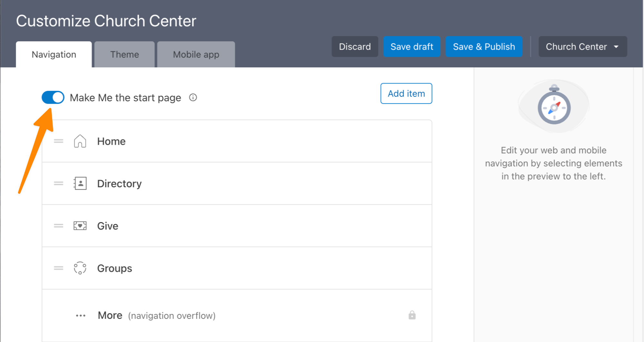Toggle Make Me the start page switch
The height and width of the screenshot is (342, 644).
click(x=53, y=97)
